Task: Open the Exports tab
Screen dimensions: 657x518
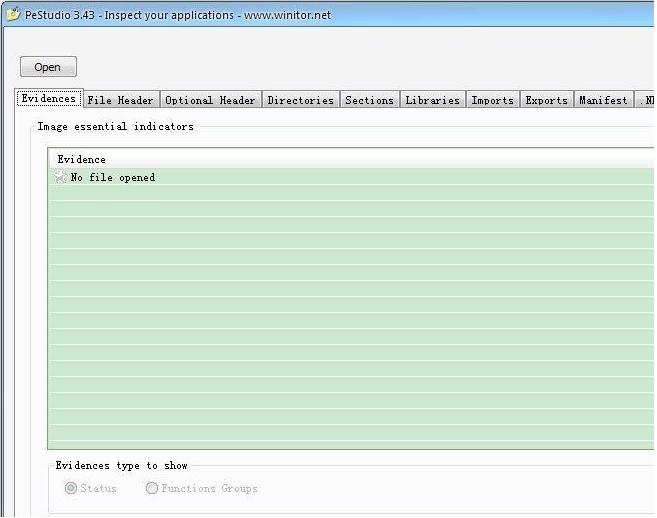Action: click(547, 100)
